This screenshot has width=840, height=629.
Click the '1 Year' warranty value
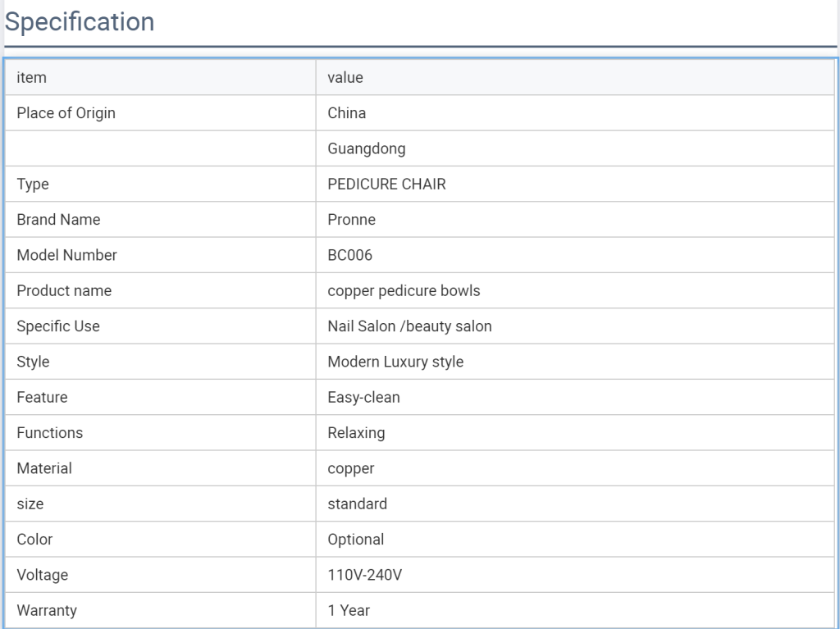(349, 610)
